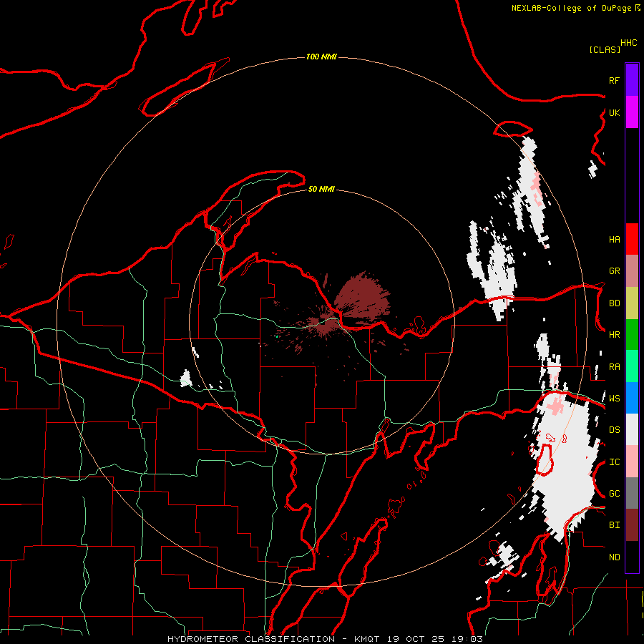Click the WS blue legend swatch
This screenshot has height=644, width=644.
[x=632, y=398]
